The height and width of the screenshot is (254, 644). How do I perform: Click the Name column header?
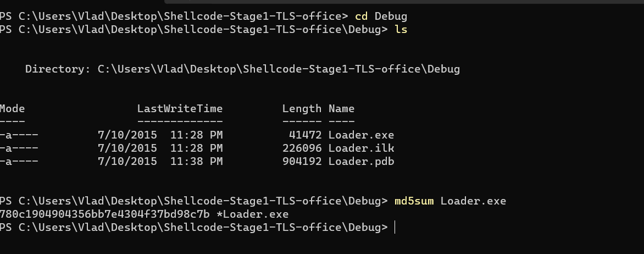(341, 108)
